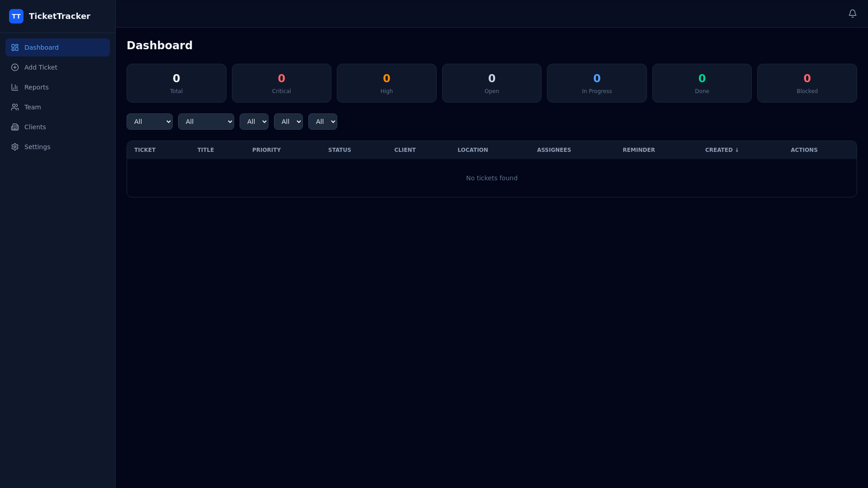Viewport: 868px width, 488px height.
Task: Click the Reports bar chart icon
Action: tap(15, 87)
